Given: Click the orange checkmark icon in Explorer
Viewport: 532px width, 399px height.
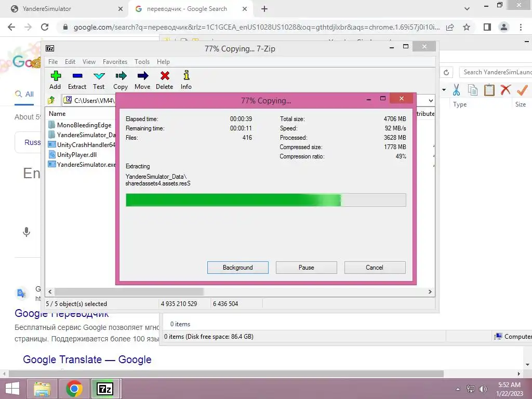Looking at the screenshot, I should pos(522,90).
